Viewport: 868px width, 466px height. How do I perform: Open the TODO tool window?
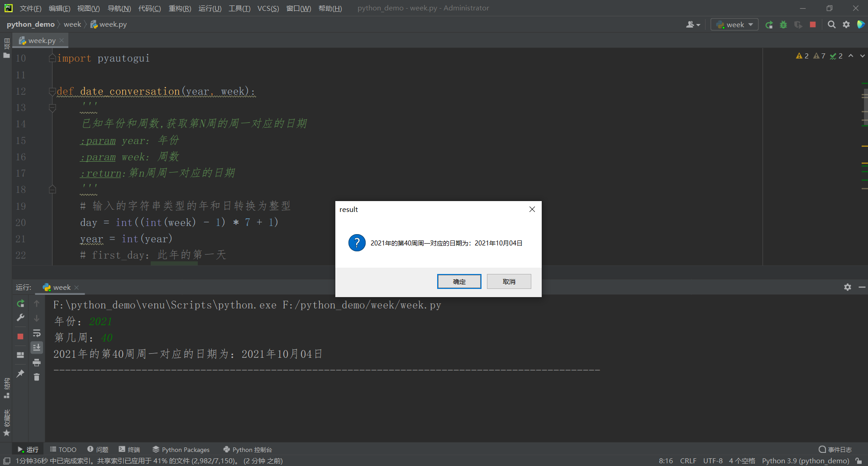(63, 450)
